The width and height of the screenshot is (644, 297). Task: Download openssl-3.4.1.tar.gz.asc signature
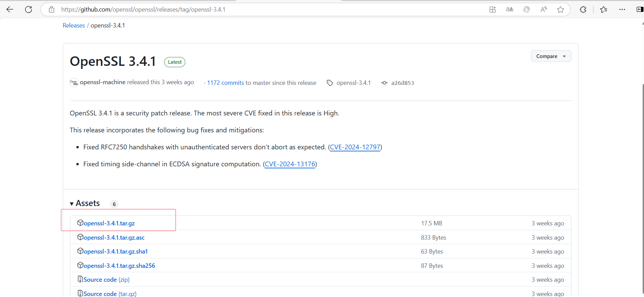click(x=114, y=238)
